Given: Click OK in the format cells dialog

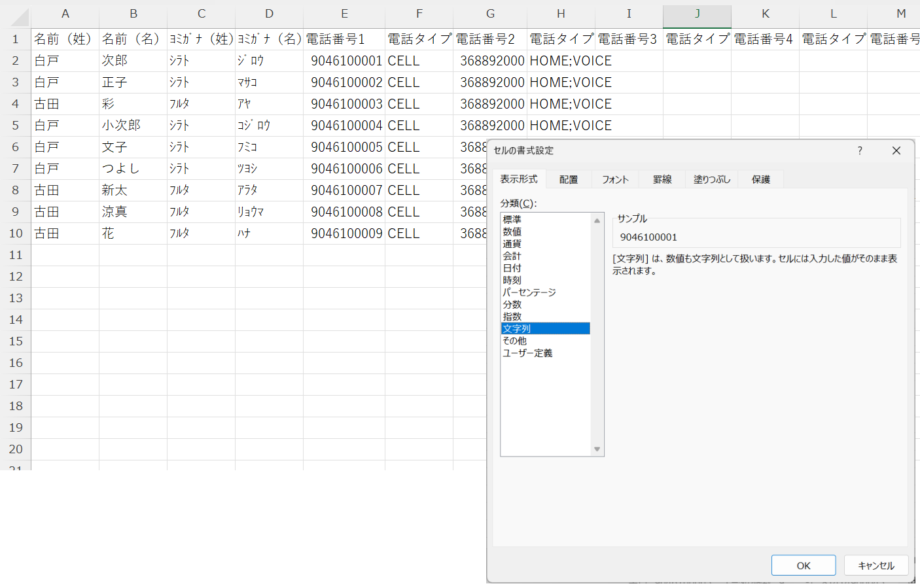Looking at the screenshot, I should tap(804, 566).
